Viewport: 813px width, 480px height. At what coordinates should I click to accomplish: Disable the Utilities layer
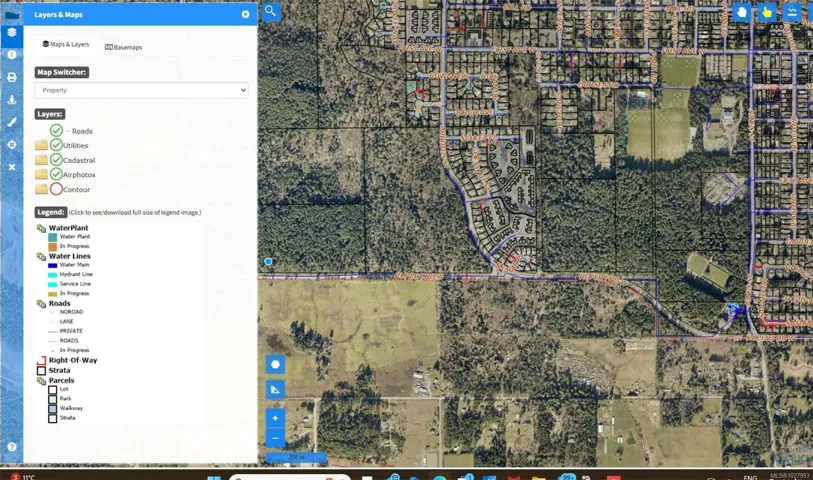56,146
